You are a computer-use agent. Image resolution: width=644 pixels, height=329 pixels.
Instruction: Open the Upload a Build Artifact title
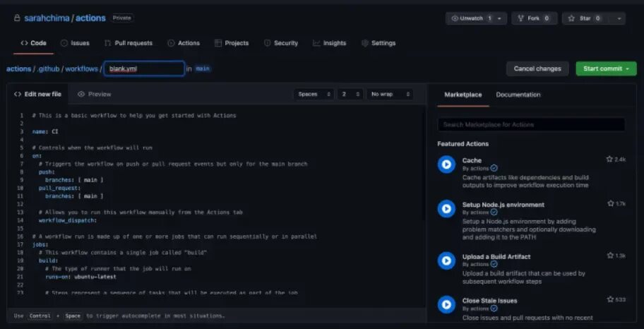coord(496,257)
